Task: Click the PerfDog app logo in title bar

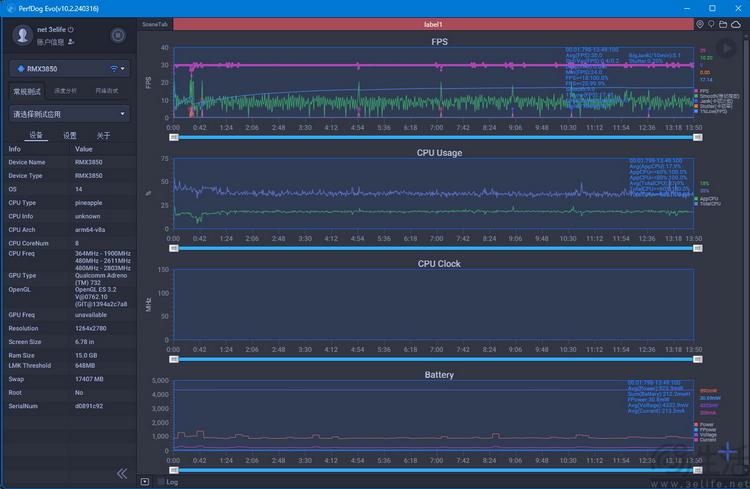Action: click(x=11, y=8)
